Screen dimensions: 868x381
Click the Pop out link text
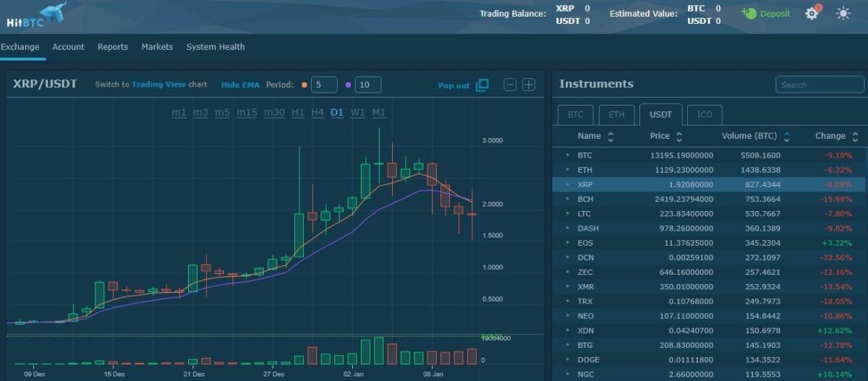click(454, 85)
